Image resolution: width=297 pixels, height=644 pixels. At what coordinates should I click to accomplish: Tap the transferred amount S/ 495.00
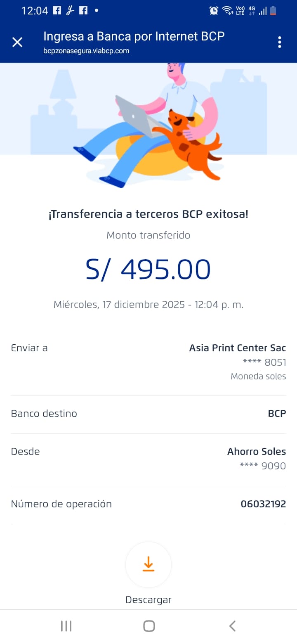pos(148,270)
